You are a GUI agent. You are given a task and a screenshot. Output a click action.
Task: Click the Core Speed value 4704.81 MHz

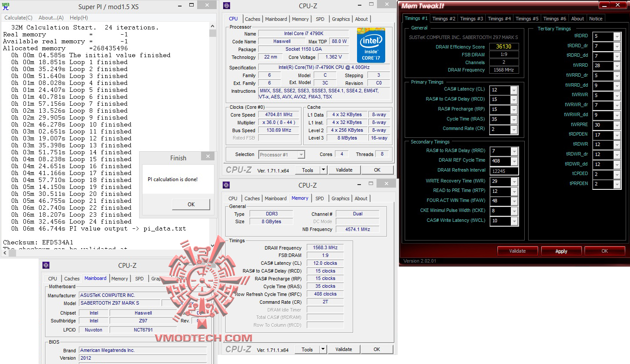pos(279,115)
